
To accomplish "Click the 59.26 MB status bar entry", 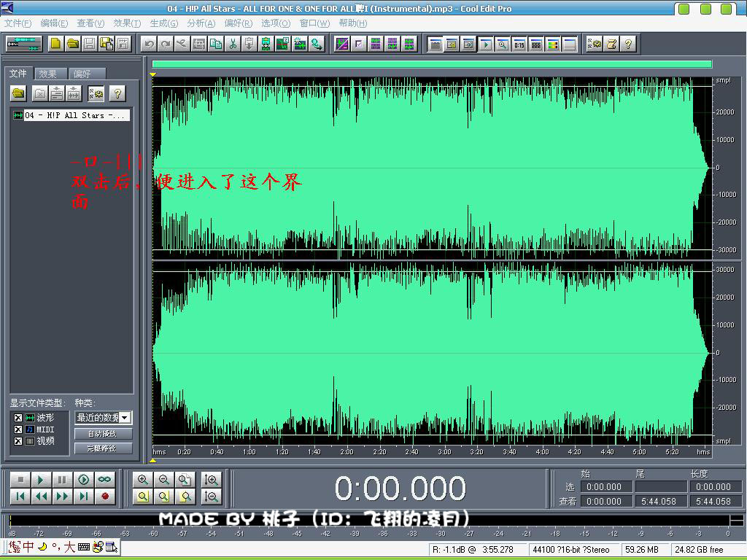I will pos(642,550).
